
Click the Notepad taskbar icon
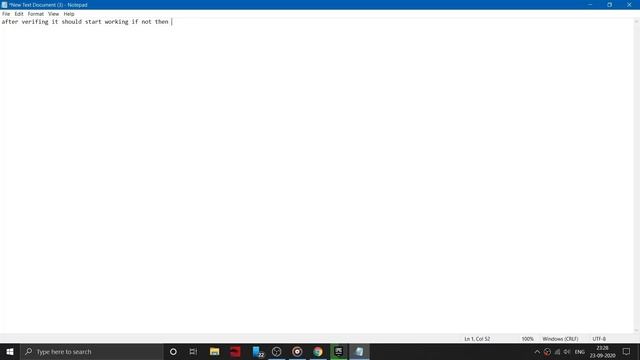pos(359,351)
